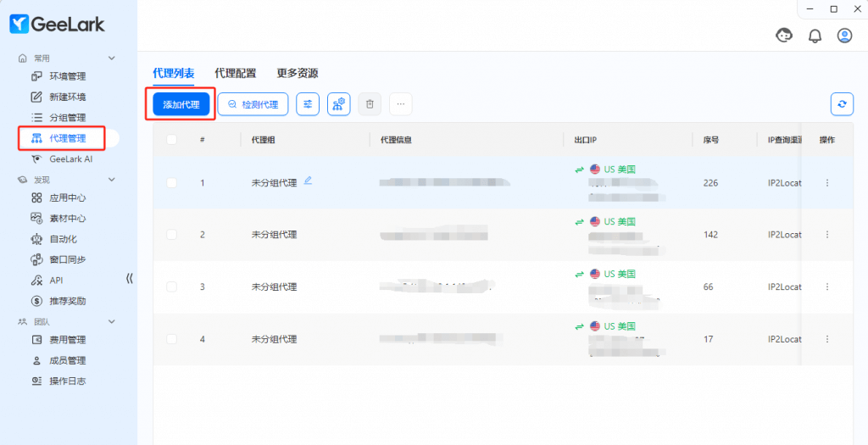Click the 检测代理 button
Screen dimensions: 868x445
click(x=253, y=104)
